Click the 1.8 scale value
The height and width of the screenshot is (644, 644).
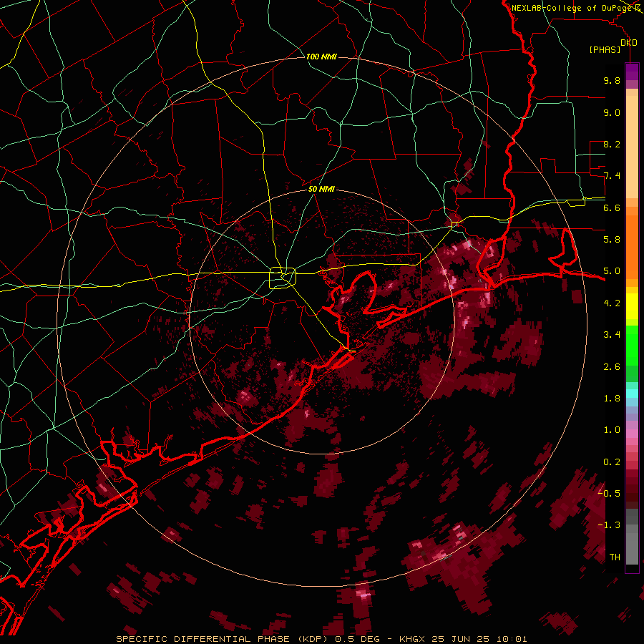612,399
